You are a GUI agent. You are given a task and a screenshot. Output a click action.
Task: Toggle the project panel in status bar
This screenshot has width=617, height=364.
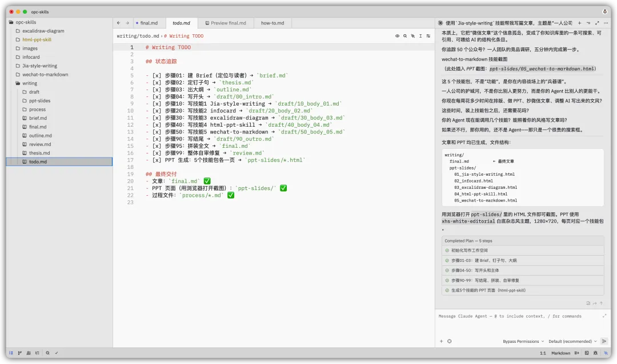(x=11, y=353)
